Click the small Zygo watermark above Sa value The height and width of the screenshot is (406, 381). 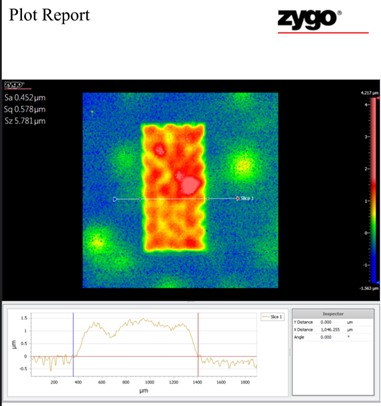click(13, 85)
